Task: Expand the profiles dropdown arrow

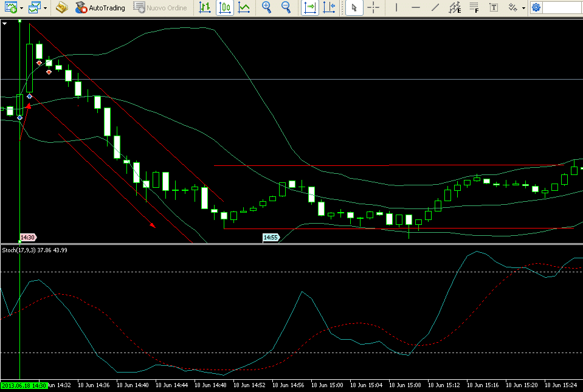Action: point(46,8)
